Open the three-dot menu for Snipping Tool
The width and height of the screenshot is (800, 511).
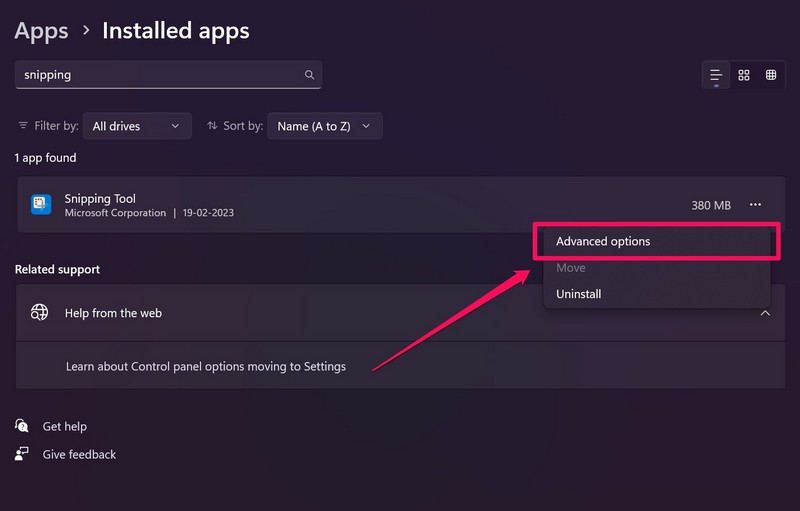(x=755, y=205)
